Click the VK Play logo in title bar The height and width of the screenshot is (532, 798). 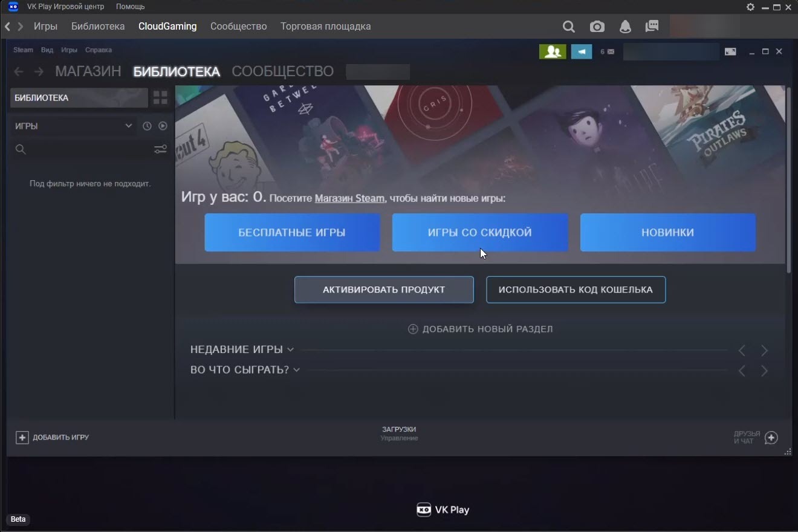[x=13, y=7]
